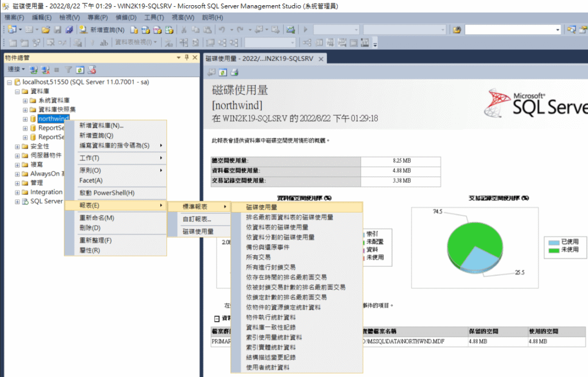
Task: Open the 檔案(F) menu
Action: click(14, 17)
